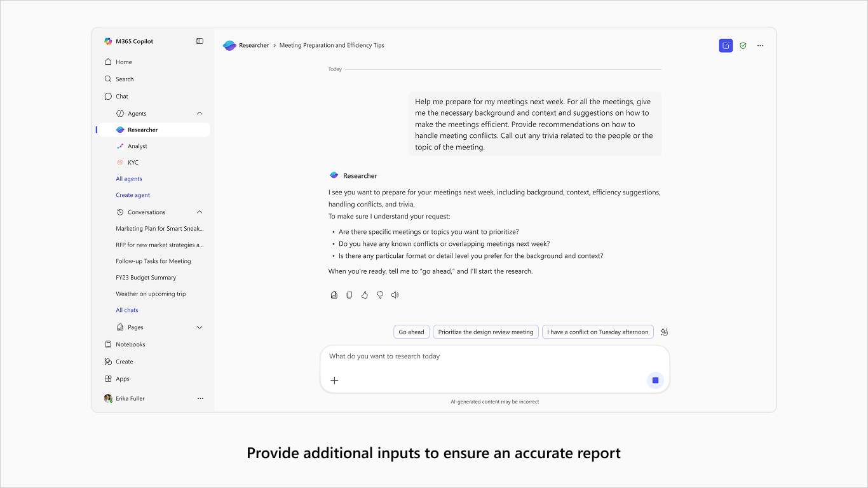Click the What do you want to research input
Screen dimensions: 868x488
click(494, 356)
